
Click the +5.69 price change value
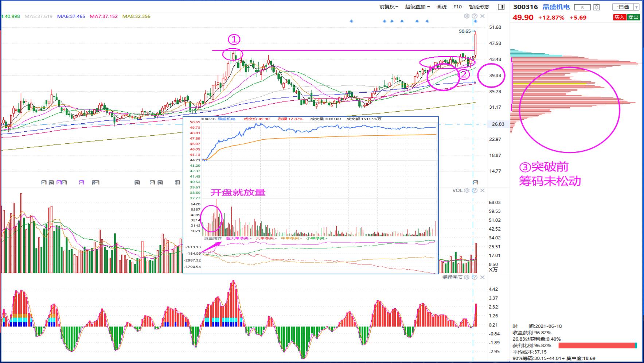click(x=578, y=18)
